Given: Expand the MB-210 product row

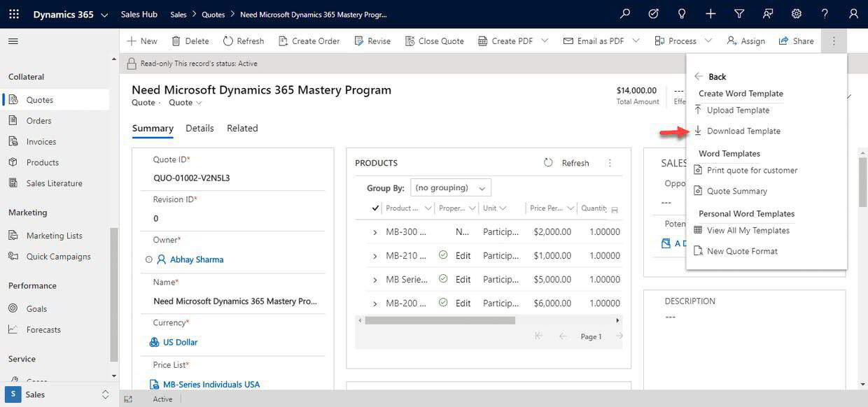Looking at the screenshot, I should click(x=375, y=256).
